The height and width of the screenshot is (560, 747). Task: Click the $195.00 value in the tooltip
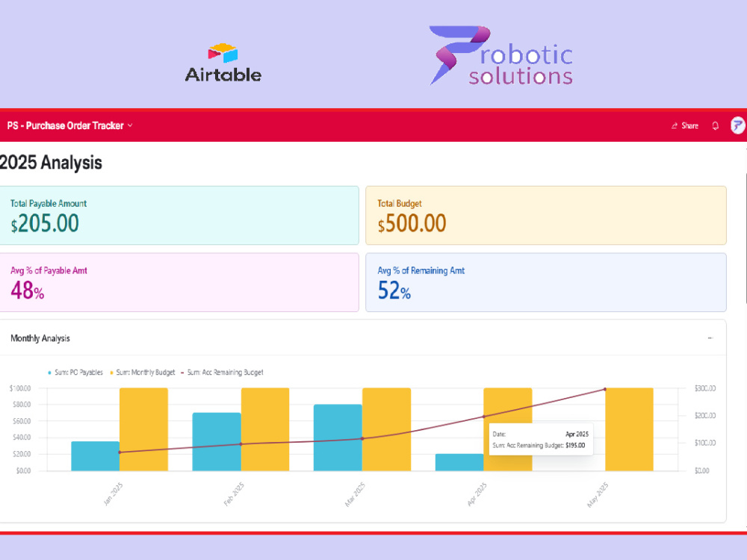[575, 445]
